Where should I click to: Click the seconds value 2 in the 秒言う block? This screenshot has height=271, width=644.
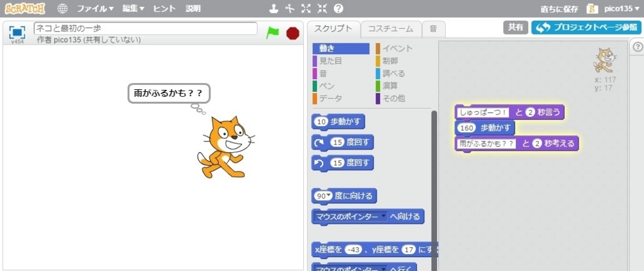530,112
